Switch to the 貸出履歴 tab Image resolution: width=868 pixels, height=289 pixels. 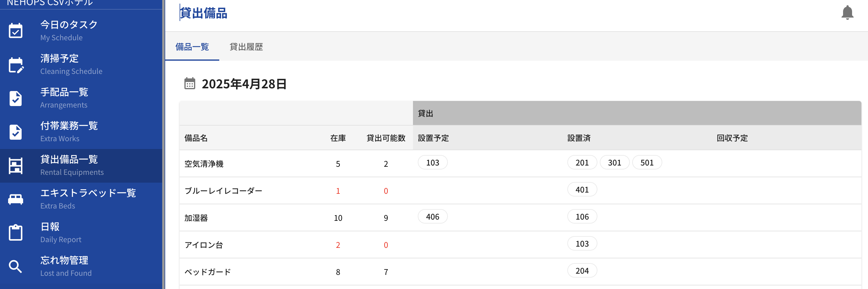[246, 47]
